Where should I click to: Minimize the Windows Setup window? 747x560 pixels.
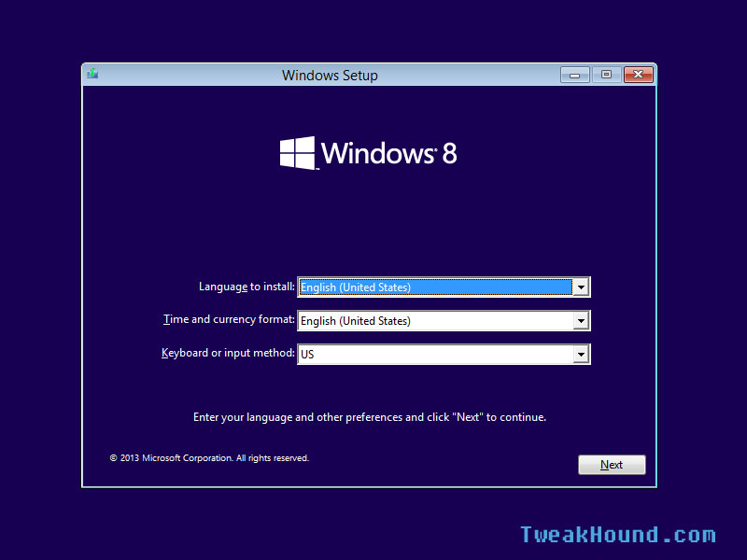(575, 75)
